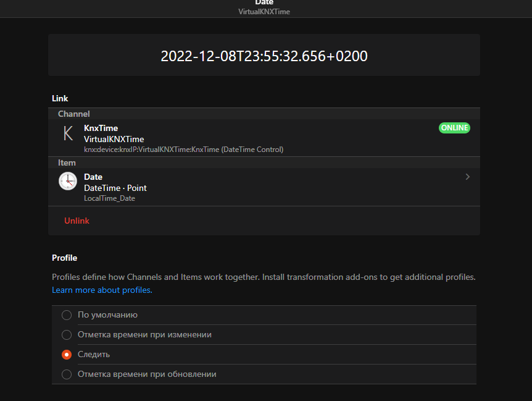
Task: Open Date item via right chevron arrow
Action: pyautogui.click(x=467, y=177)
